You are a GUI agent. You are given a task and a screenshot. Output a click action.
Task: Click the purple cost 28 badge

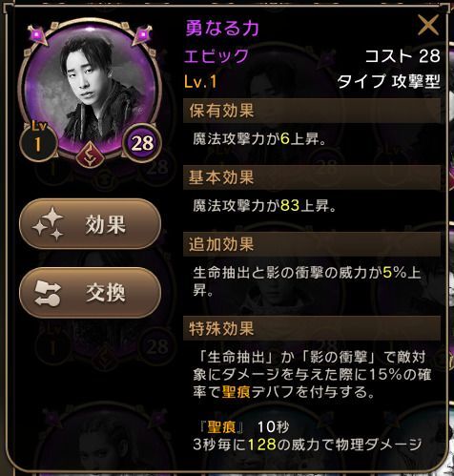(142, 143)
